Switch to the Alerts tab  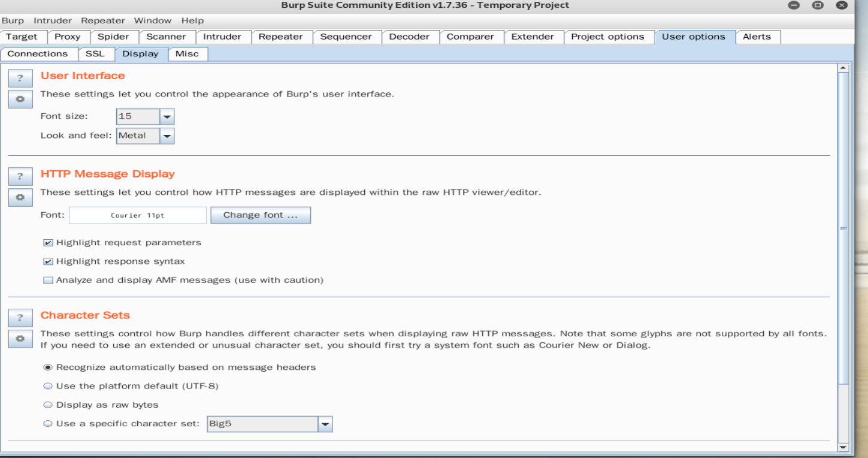pos(757,37)
